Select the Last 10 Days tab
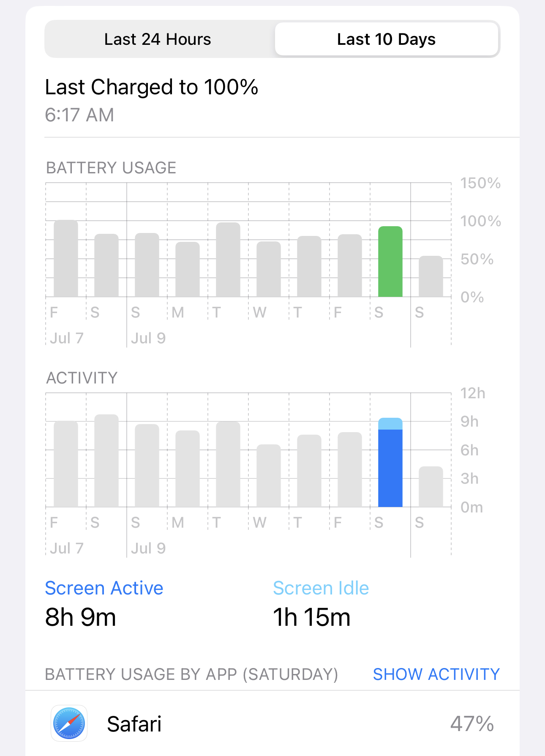The height and width of the screenshot is (756, 545). (x=386, y=39)
